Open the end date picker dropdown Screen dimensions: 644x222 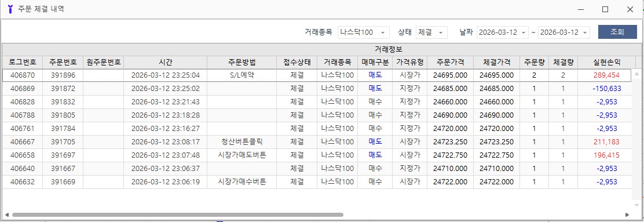584,32
